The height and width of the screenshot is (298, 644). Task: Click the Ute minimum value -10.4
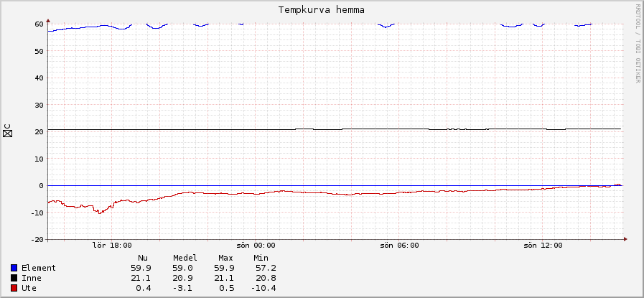[x=263, y=288]
